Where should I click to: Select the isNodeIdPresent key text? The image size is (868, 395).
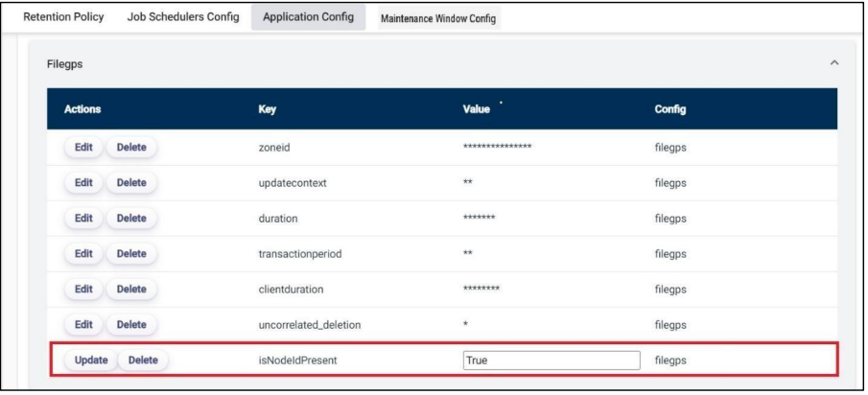[x=298, y=360]
